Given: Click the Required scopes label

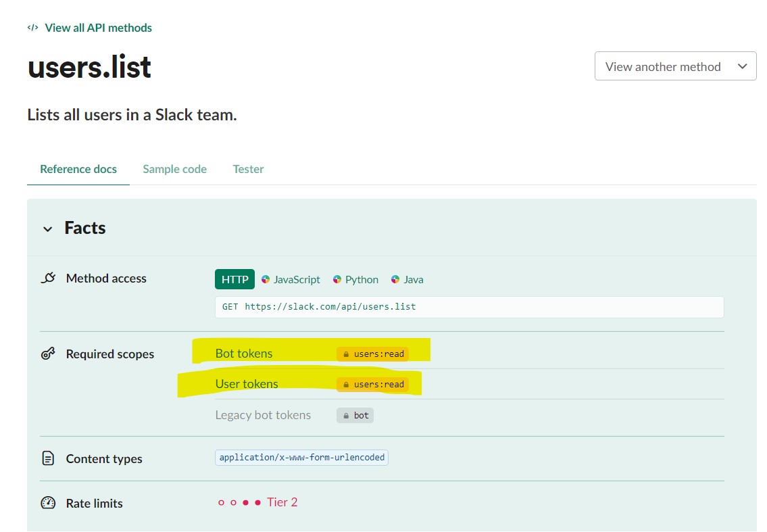Looking at the screenshot, I should pyautogui.click(x=110, y=354).
